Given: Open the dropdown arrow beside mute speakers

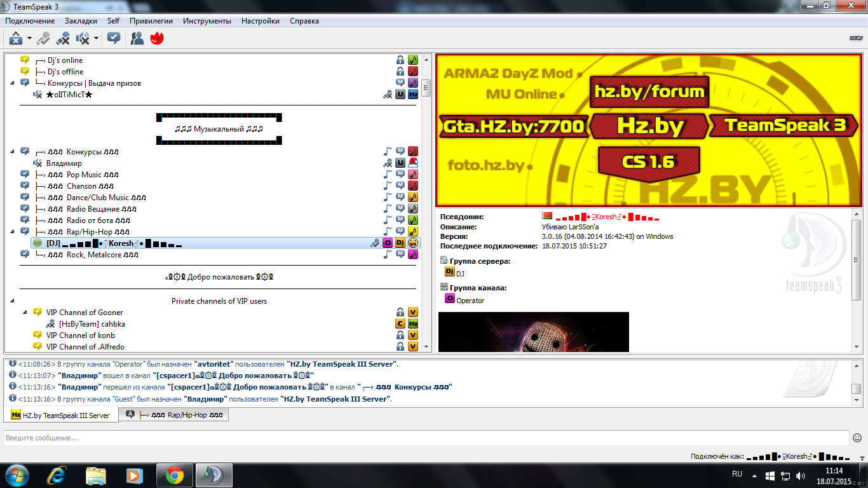Looking at the screenshot, I should coord(96,39).
